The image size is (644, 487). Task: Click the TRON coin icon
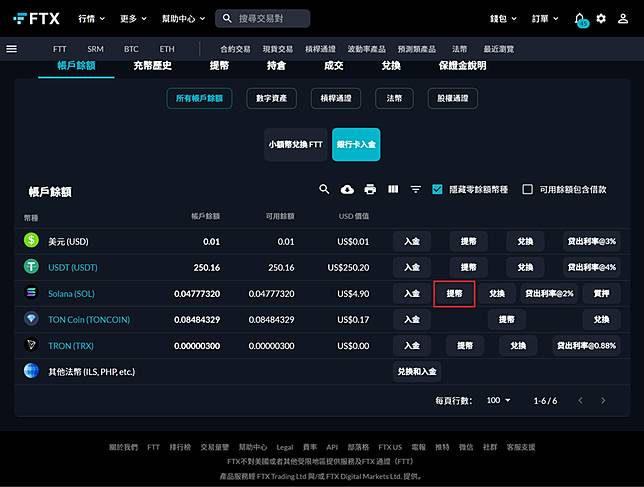[x=31, y=345]
